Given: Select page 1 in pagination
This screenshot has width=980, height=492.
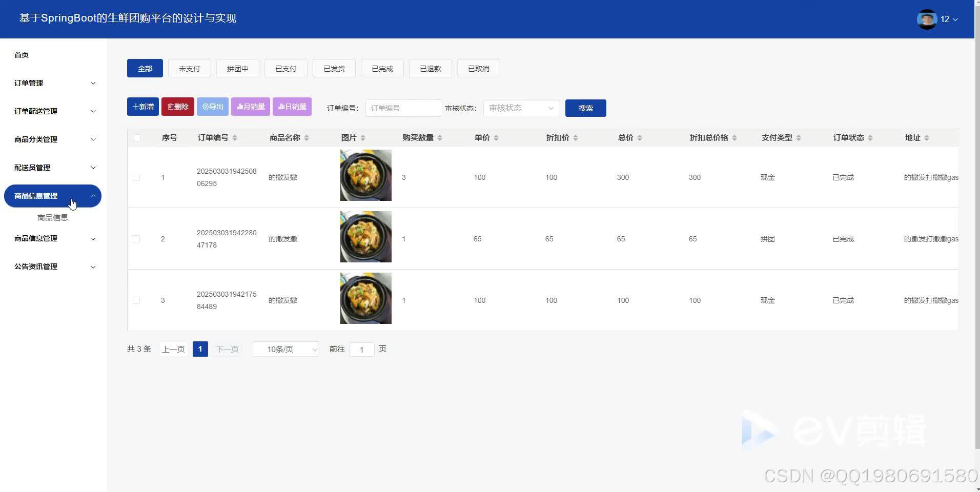Looking at the screenshot, I should pyautogui.click(x=200, y=349).
